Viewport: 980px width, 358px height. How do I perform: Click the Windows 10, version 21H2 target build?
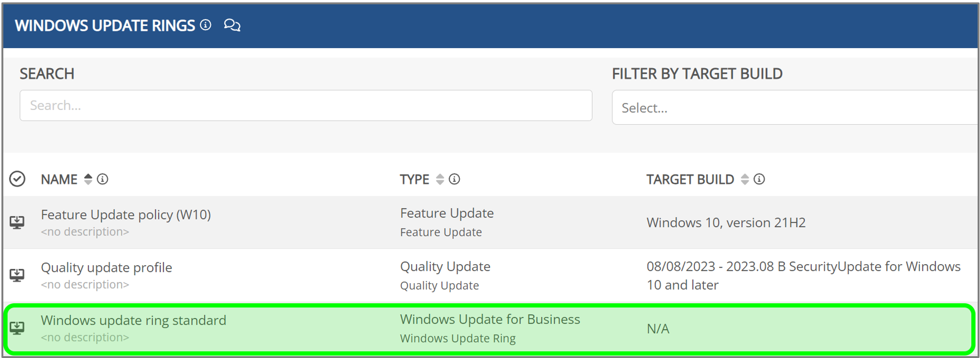tap(726, 222)
